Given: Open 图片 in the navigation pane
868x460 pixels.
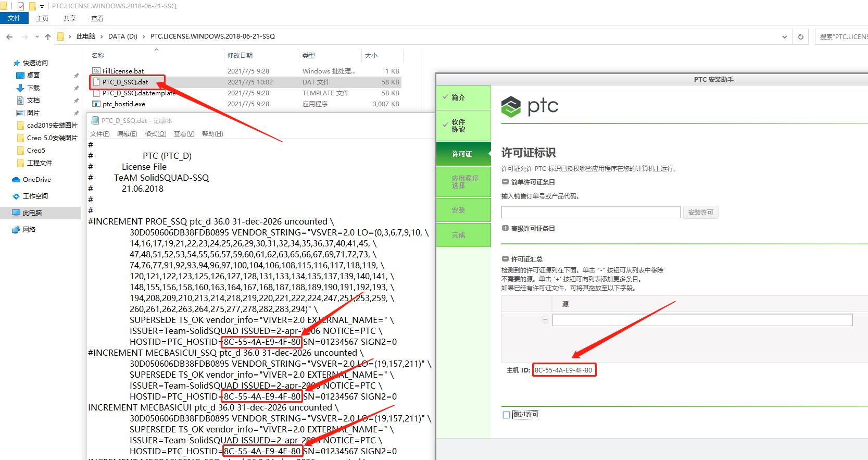Looking at the screenshot, I should point(33,113).
